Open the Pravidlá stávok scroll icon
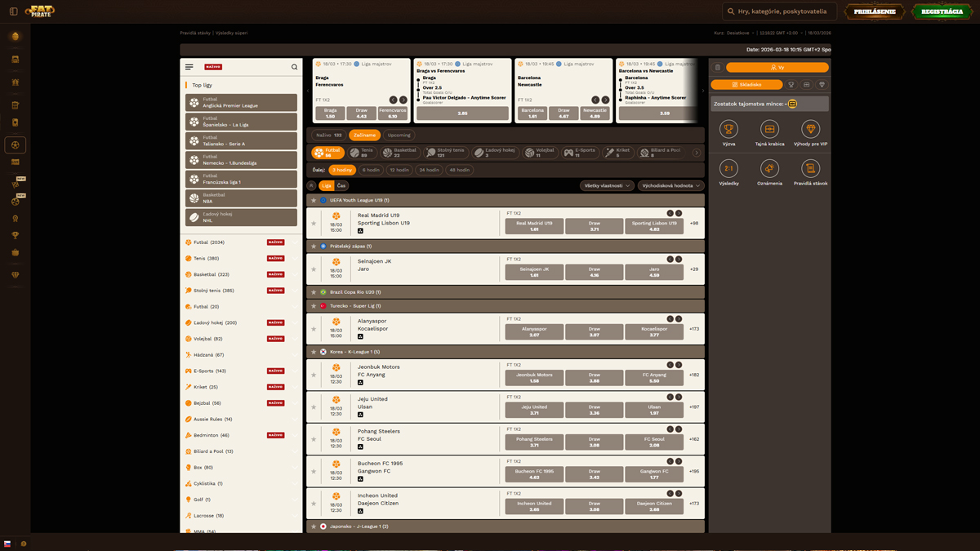 (x=810, y=168)
